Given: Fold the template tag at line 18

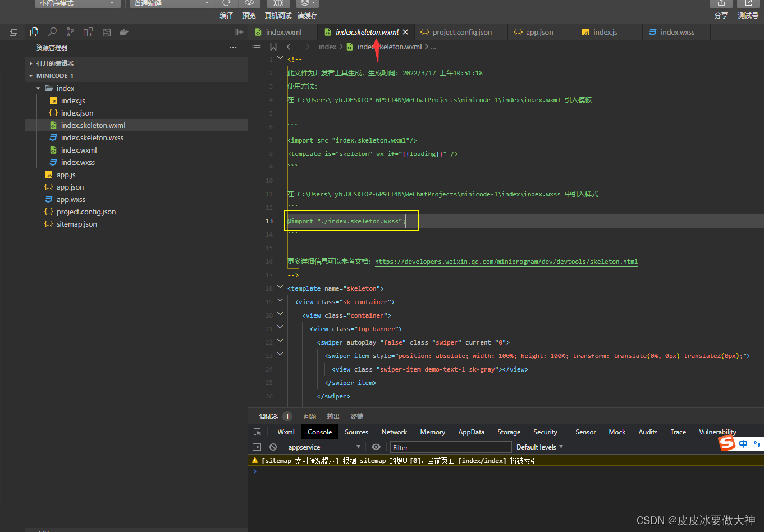Looking at the screenshot, I should pos(280,288).
